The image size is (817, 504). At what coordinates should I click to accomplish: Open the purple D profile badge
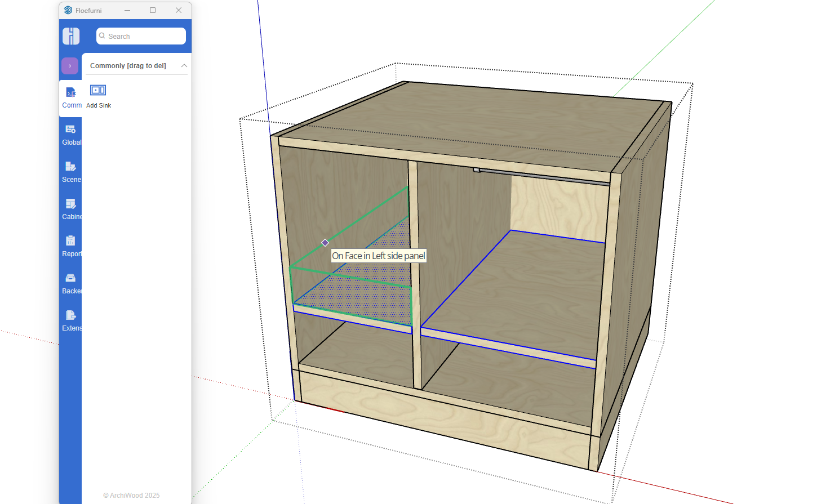click(x=70, y=66)
